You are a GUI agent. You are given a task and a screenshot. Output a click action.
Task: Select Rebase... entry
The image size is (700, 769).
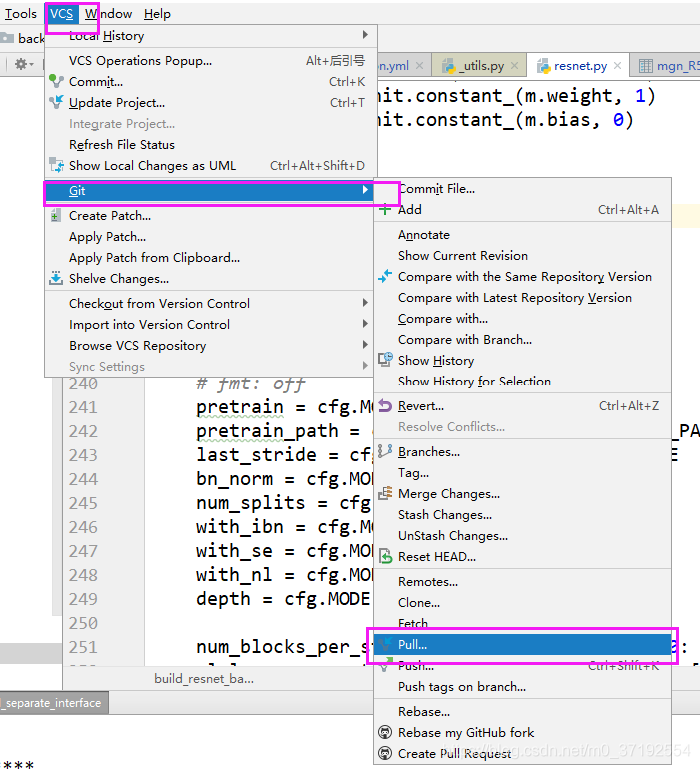(523, 712)
